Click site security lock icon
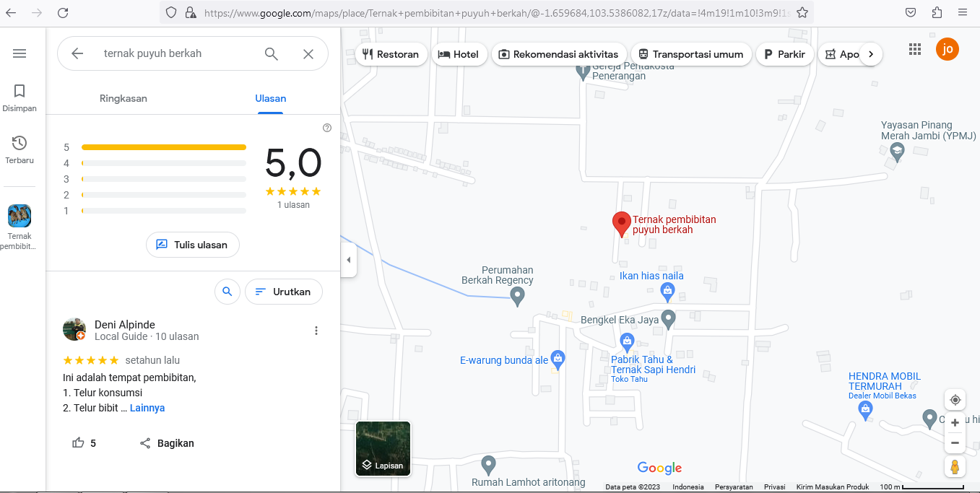Screen dimensions: 980x493 [x=191, y=12]
